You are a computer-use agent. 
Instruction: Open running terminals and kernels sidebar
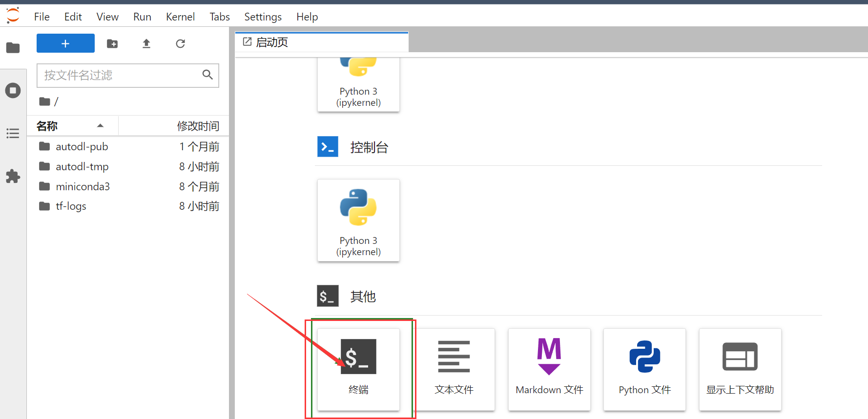[13, 91]
